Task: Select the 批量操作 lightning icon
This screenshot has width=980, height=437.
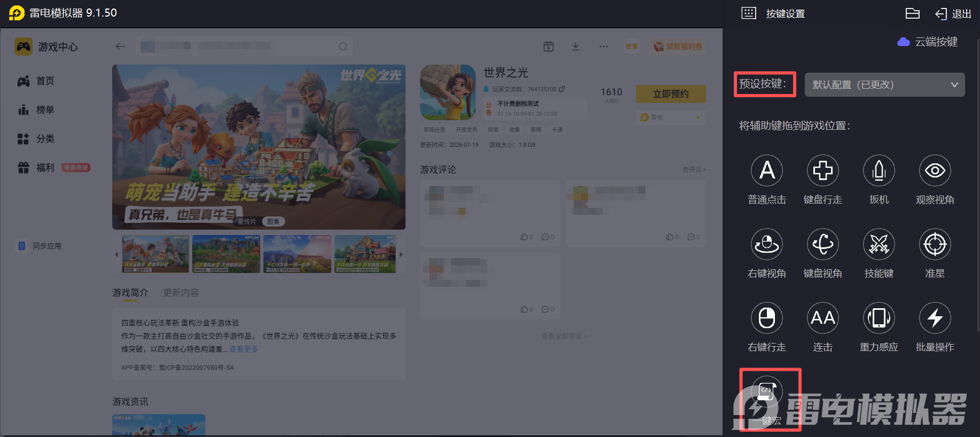Action: click(x=935, y=318)
